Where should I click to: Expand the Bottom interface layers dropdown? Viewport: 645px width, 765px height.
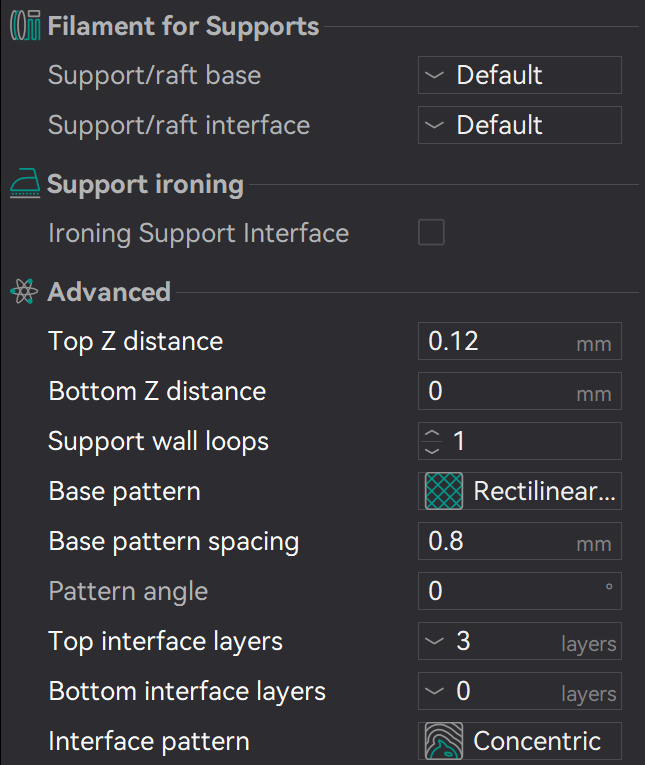tap(434, 692)
